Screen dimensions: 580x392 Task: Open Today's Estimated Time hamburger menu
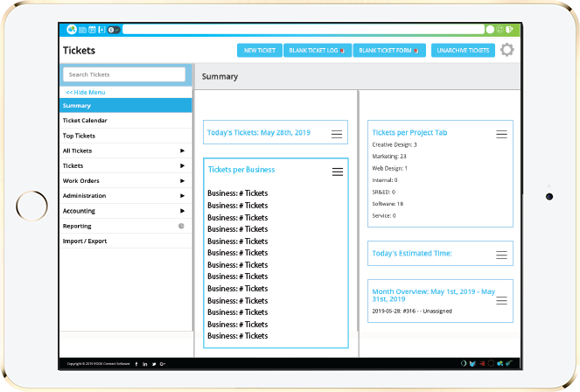click(501, 255)
